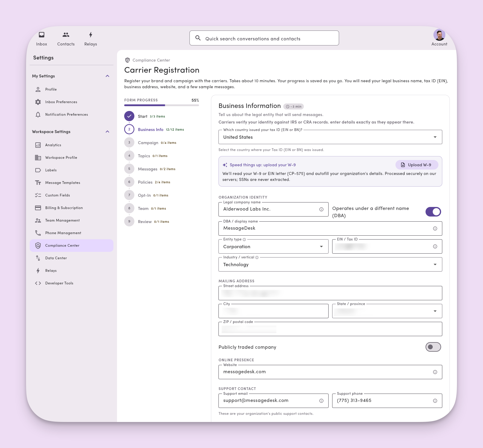
Task: Click info icon in Support phone field
Action: (435, 401)
